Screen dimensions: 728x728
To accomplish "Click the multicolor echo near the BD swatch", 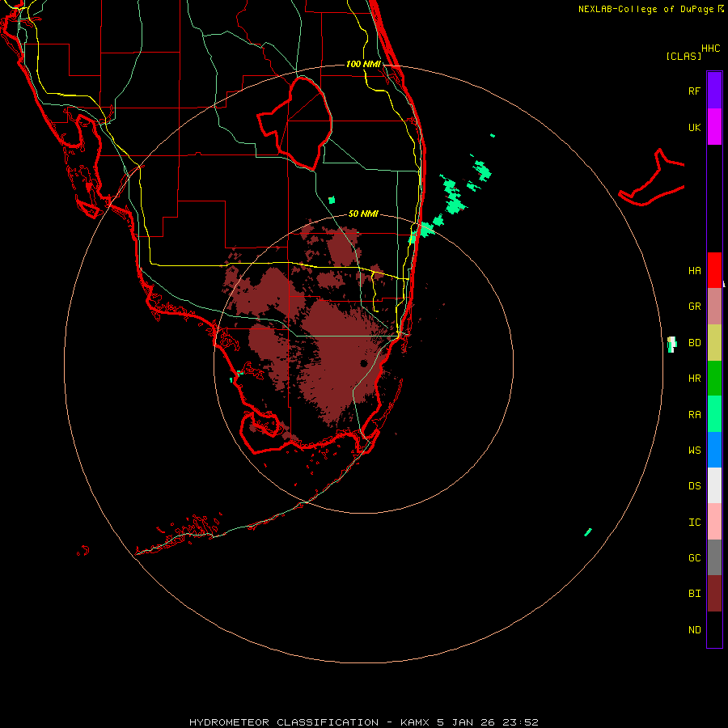I will (x=671, y=345).
